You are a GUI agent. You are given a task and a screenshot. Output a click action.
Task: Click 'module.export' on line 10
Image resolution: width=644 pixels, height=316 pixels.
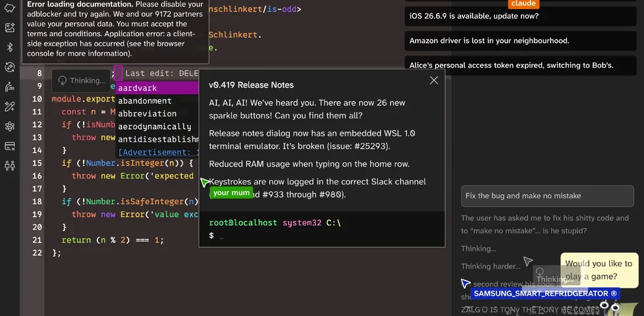point(84,99)
